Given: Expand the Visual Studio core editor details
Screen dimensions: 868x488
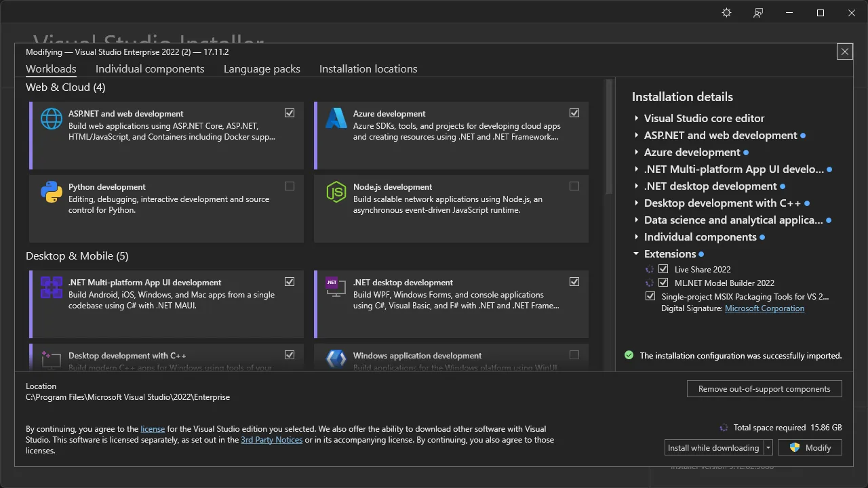Looking at the screenshot, I should pos(636,118).
